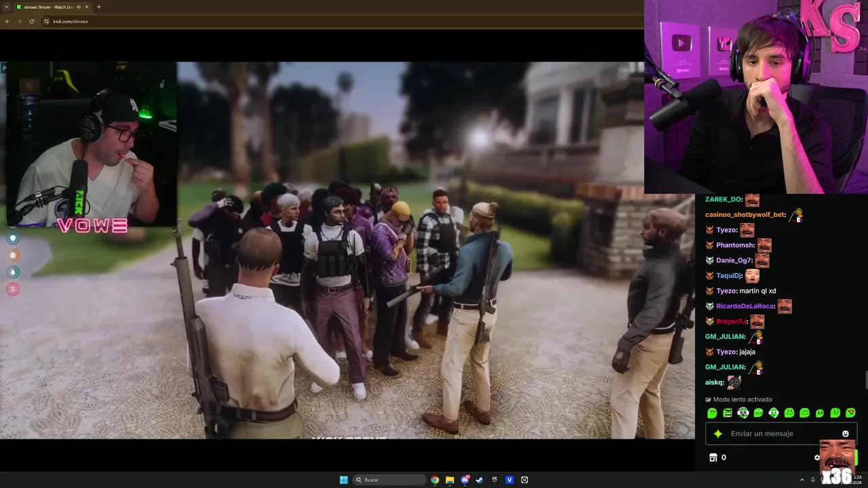Expand the system tray hidden icons chevron

point(802,480)
